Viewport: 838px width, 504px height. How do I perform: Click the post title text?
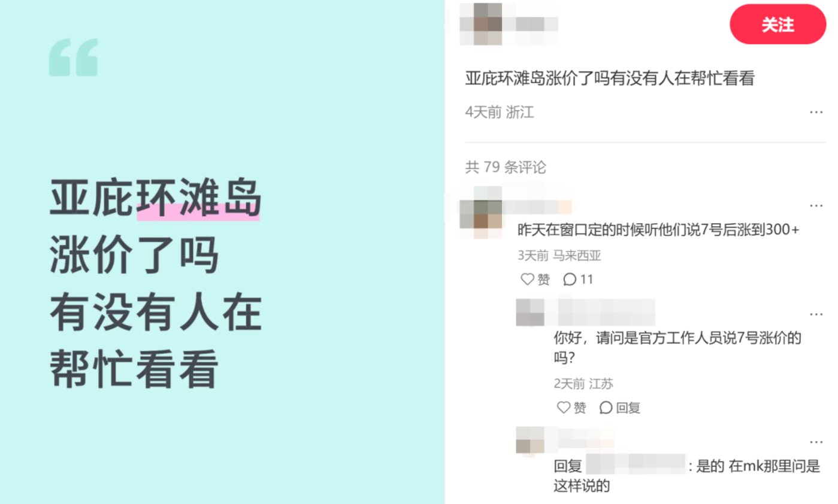(610, 79)
